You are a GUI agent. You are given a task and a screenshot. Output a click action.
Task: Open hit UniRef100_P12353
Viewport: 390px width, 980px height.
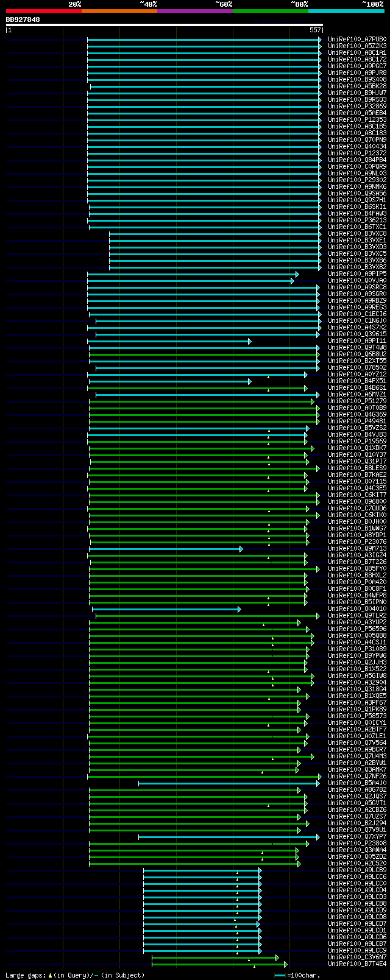tap(357, 120)
